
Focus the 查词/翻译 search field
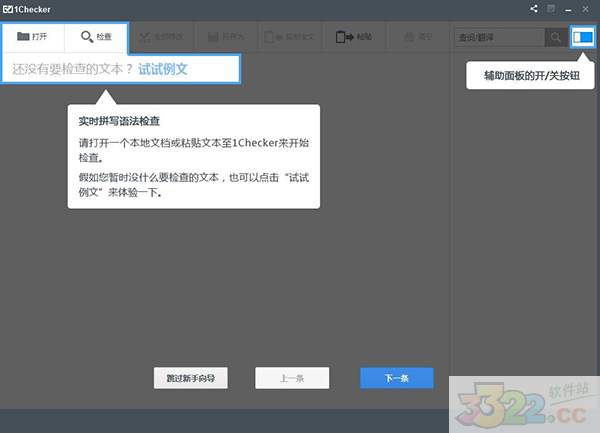tap(499, 37)
